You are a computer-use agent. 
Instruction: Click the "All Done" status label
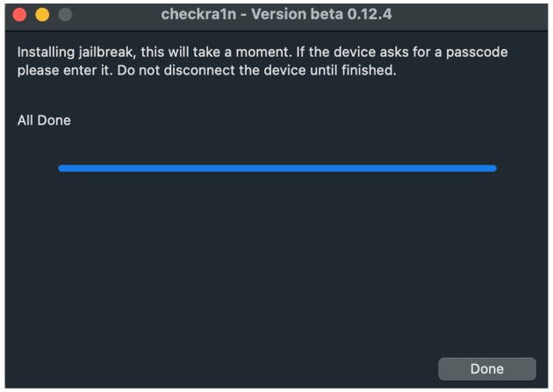44,120
